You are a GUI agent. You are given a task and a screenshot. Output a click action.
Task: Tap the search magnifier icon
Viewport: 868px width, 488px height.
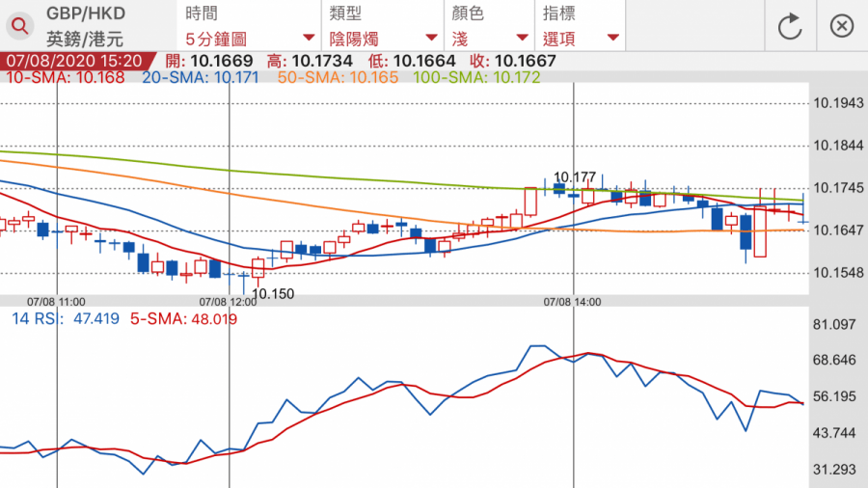click(x=20, y=26)
